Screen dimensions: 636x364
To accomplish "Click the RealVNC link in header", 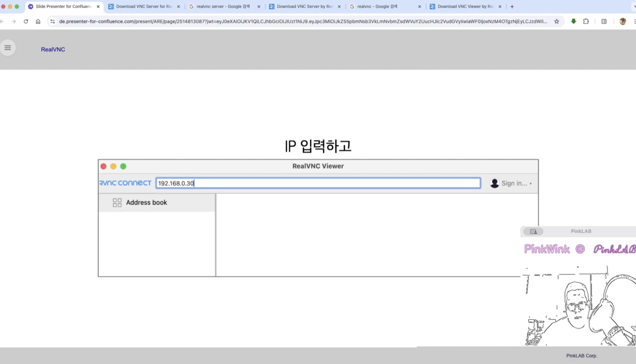I will [53, 50].
